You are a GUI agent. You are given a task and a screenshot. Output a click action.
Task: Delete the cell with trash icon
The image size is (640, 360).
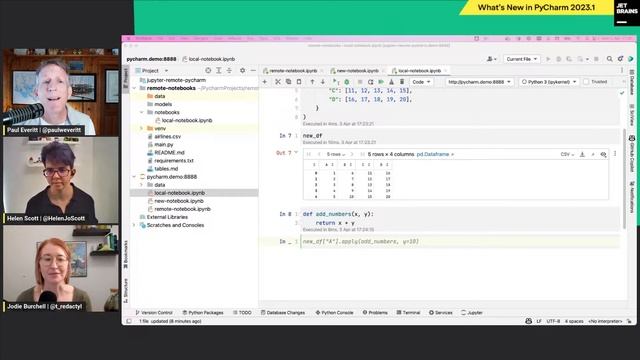pos(402,82)
